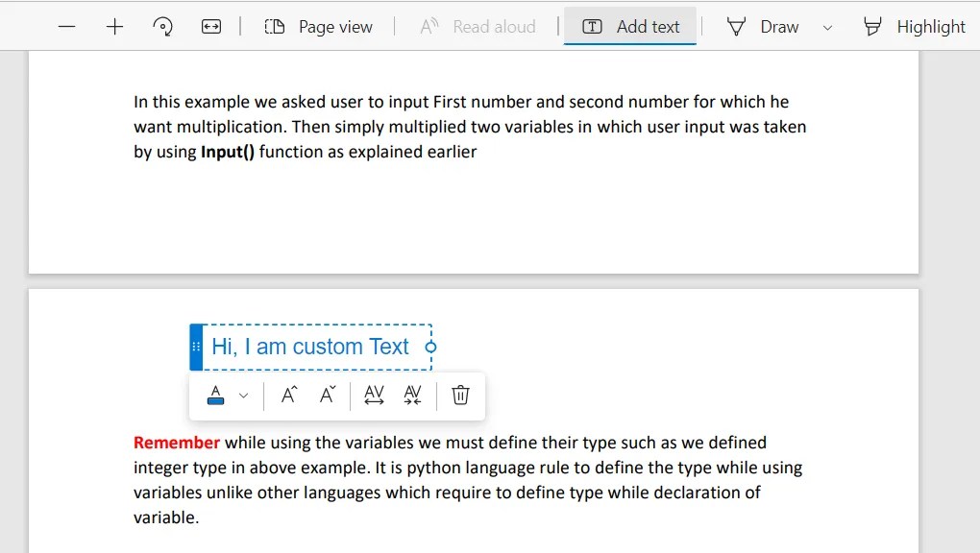Click the rotate pages icon

[162, 26]
